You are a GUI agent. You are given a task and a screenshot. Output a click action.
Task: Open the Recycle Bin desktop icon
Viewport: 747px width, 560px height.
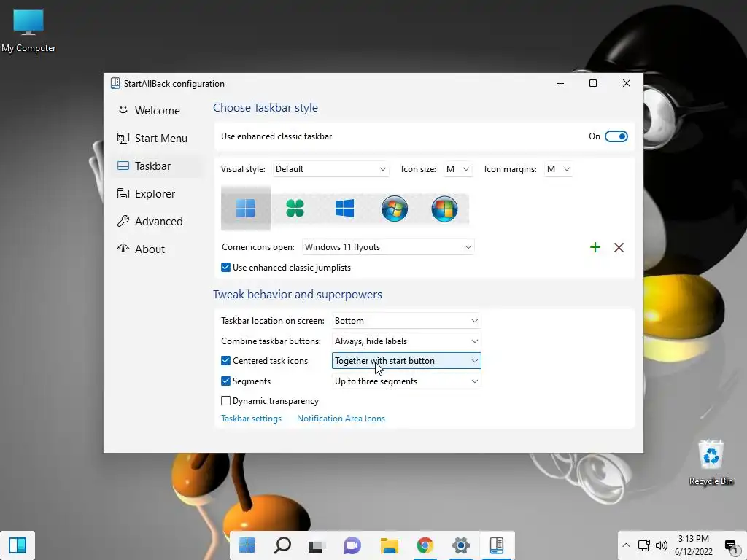[x=711, y=462]
